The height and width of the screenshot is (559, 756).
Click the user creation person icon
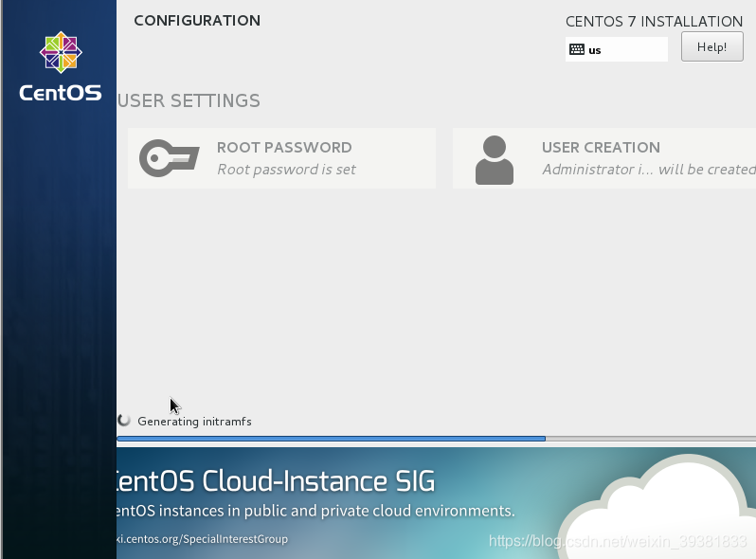click(495, 160)
